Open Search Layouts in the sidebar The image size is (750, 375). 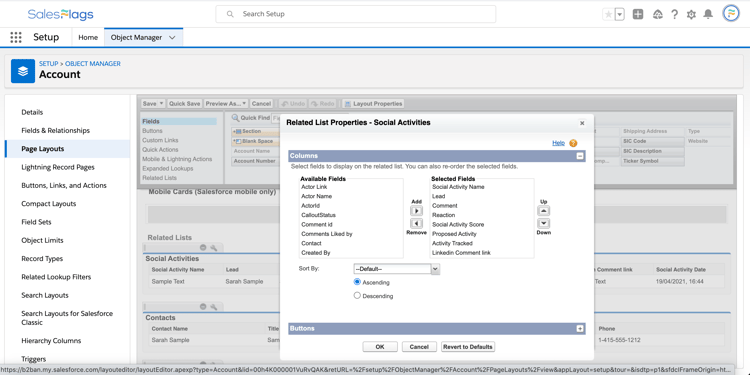(45, 295)
